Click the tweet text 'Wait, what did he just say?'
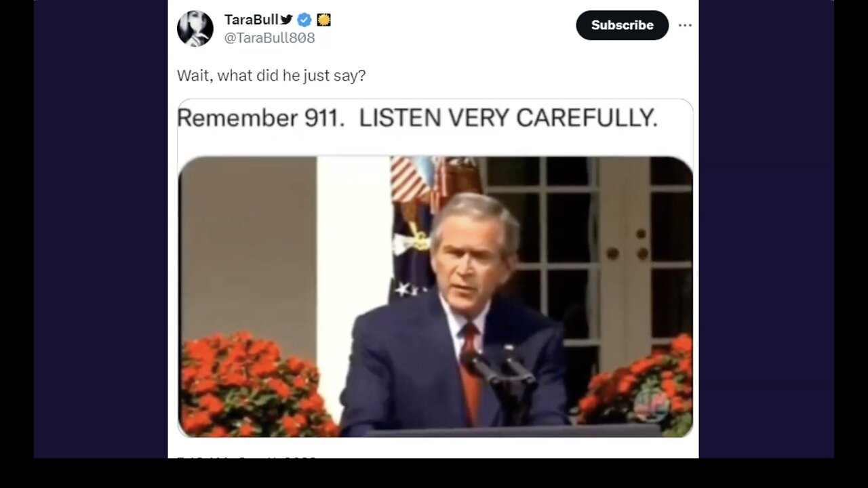Image resolution: width=868 pixels, height=488 pixels. click(271, 75)
